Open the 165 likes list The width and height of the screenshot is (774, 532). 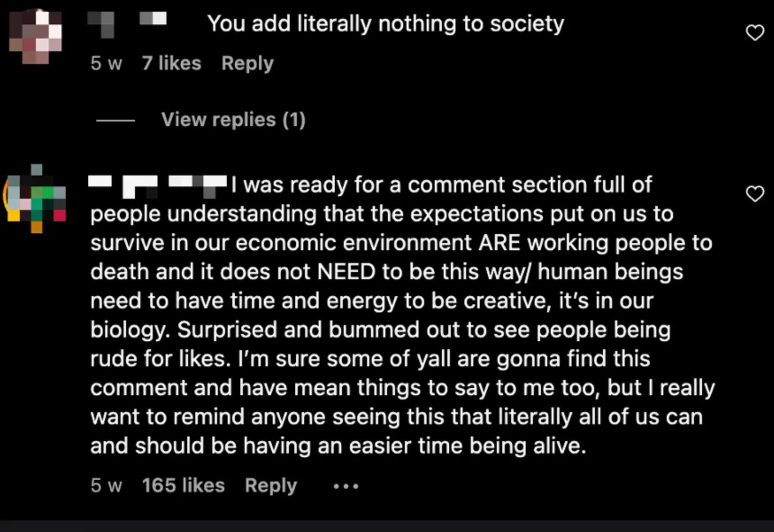pyautogui.click(x=183, y=486)
